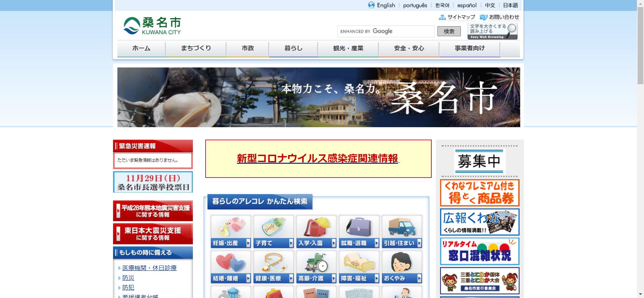Open the 引越・住まい truck tile
This screenshot has height=298, width=644.
click(402, 232)
